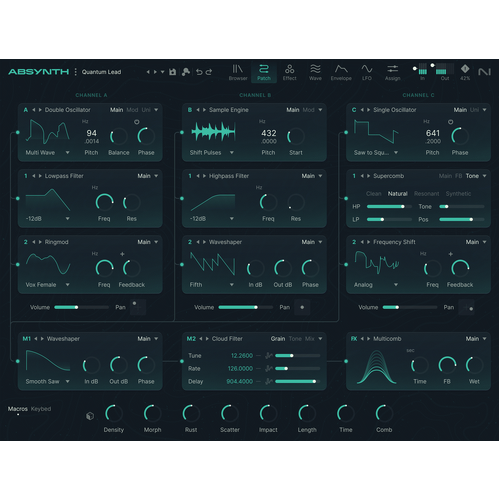The height and width of the screenshot is (500, 500).
Task: Select the Tone tab in Cloud Filter
Action: [x=295, y=339]
